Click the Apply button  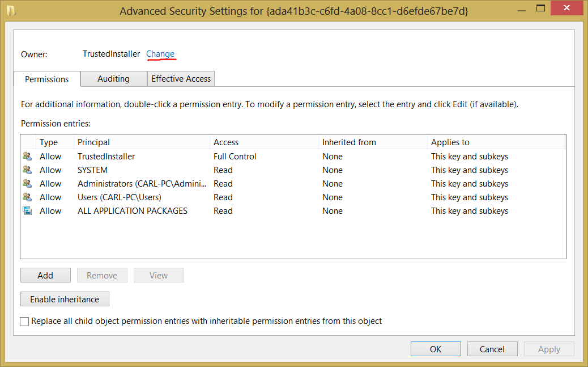pyautogui.click(x=549, y=349)
